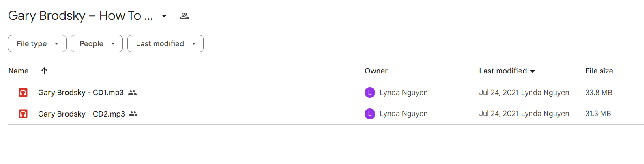The image size is (644, 164).
Task: Click Lynda Nguyen avatar in CD2 row
Action: click(x=370, y=114)
